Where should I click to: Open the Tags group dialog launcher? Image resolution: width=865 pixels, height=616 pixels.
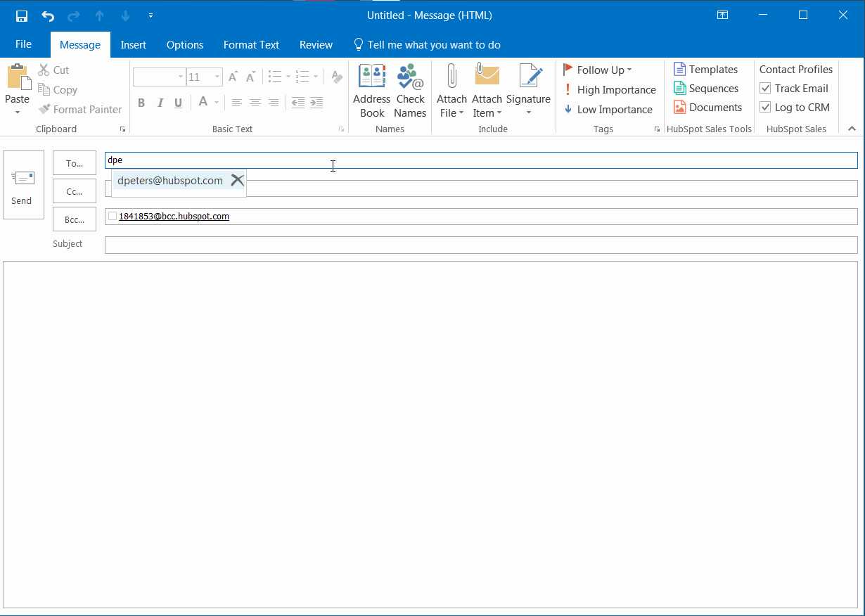[657, 129]
